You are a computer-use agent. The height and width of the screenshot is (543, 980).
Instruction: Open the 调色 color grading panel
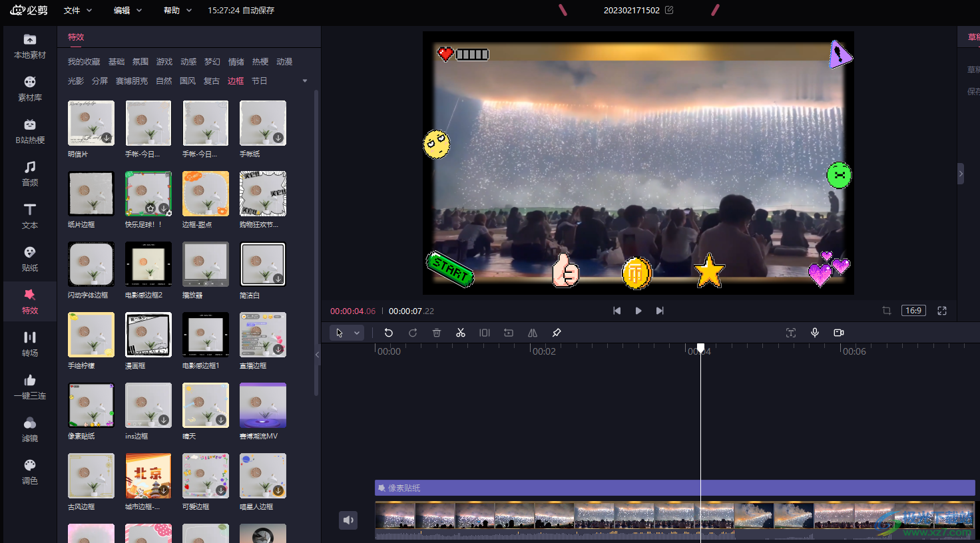[30, 472]
